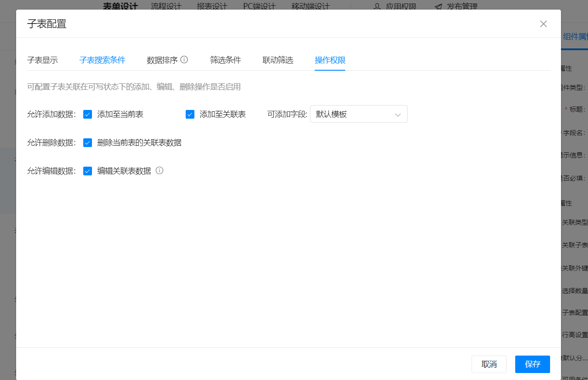Uncheck 添加至当前表 checkbox
This screenshot has width=588, height=380.
[88, 114]
